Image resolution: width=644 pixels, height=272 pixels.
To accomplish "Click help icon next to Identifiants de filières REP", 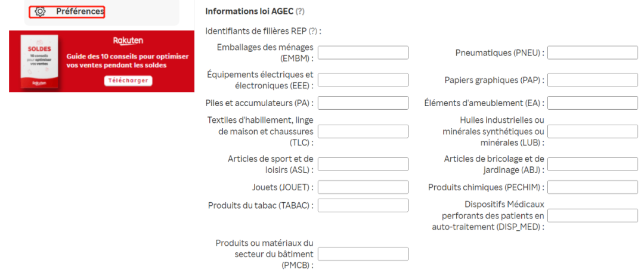I will click(x=312, y=31).
